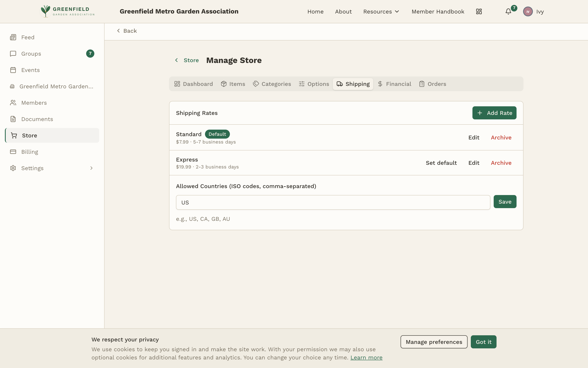Select the Orders tab
Screen dimensions: 588x368
[433, 84]
